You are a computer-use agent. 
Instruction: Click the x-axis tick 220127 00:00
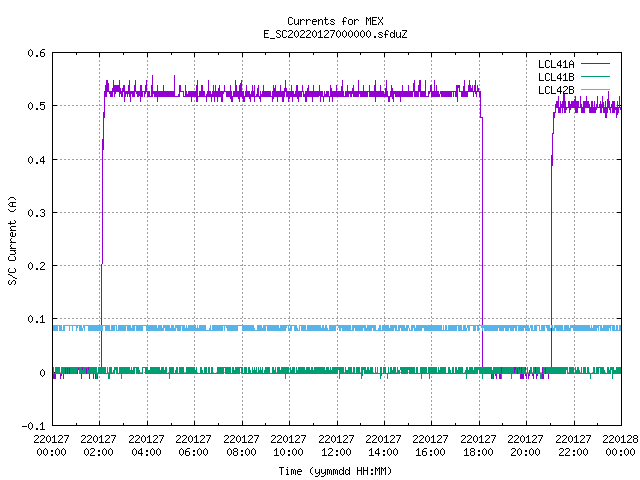pos(51,446)
